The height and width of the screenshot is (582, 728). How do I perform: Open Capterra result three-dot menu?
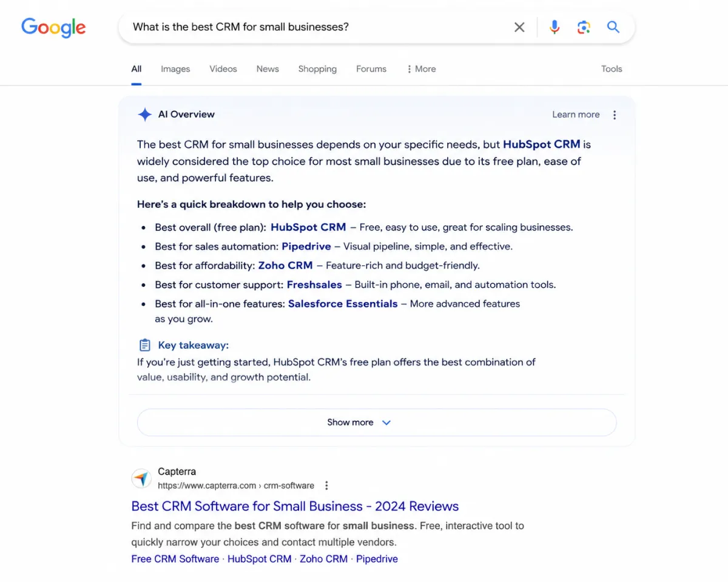pos(326,486)
